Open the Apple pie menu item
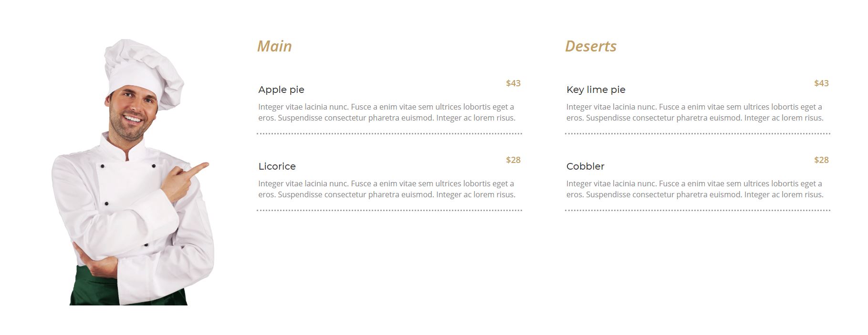This screenshot has width=868, height=335. tap(281, 90)
